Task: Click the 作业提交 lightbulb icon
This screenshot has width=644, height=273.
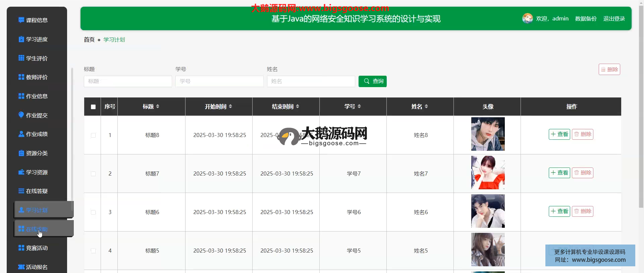Action: tap(21, 115)
